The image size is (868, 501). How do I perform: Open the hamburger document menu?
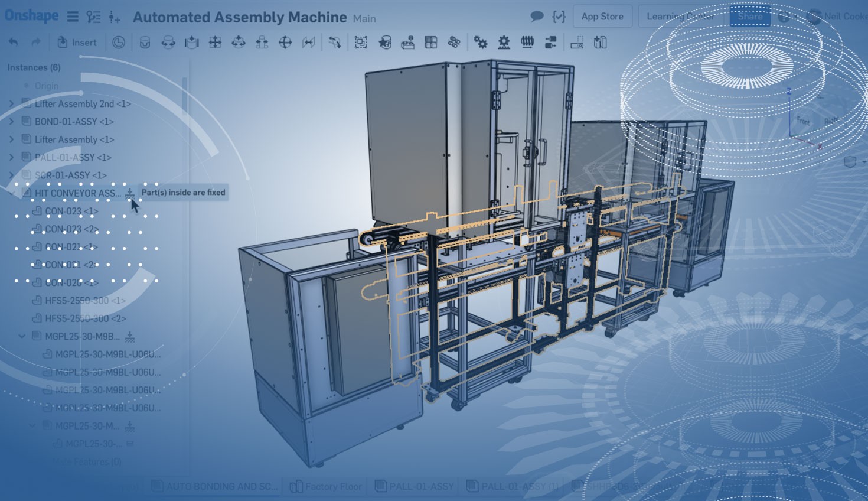pos(73,17)
